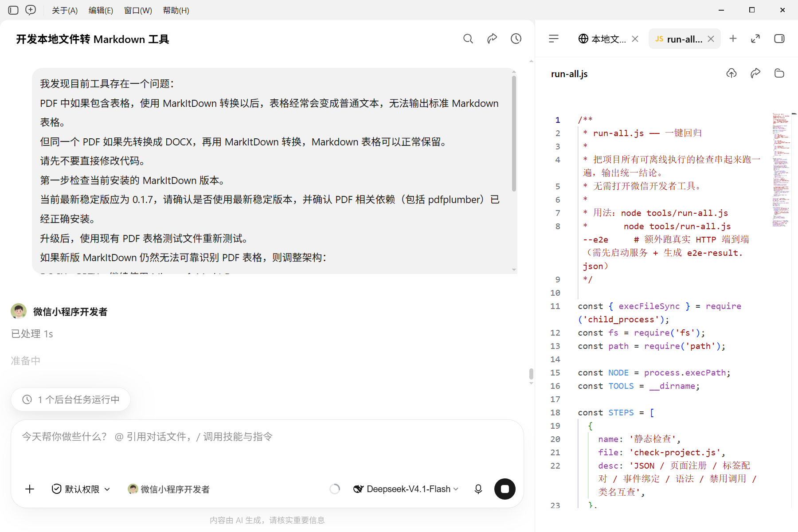Start a new chat with plus bubble icon

point(31,10)
